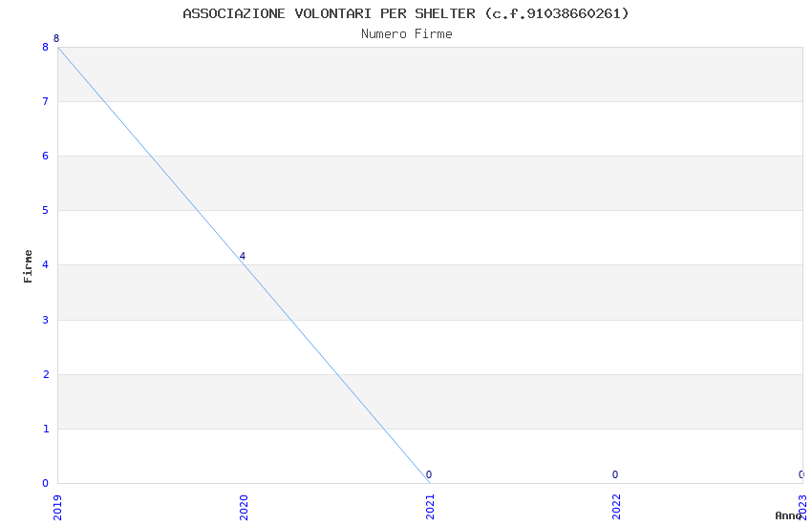Select data label 4 at 2020 point

click(x=243, y=256)
